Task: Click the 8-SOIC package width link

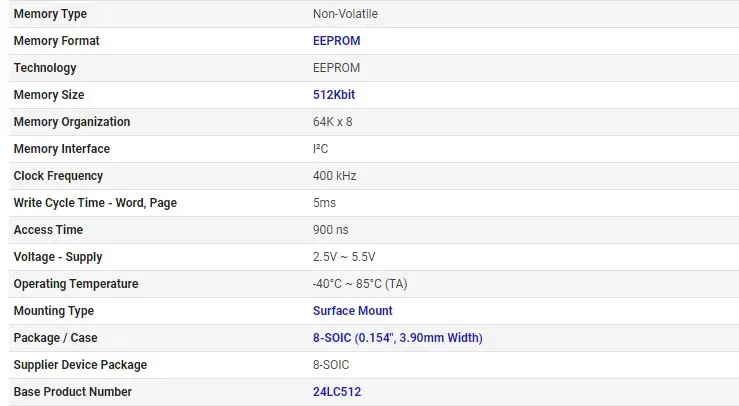Action: click(x=397, y=338)
